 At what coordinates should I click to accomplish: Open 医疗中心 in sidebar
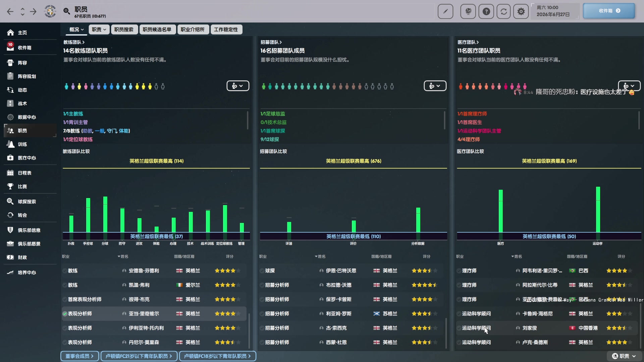coord(30,158)
